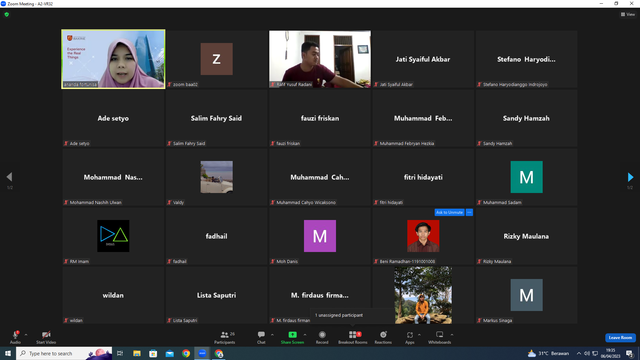Open the weather widget showing 31°C
Screen dimensions: 640x360
tap(548, 353)
